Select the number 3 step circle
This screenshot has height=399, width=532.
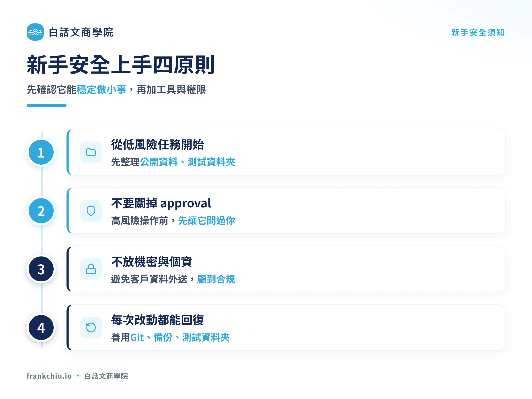(41, 269)
